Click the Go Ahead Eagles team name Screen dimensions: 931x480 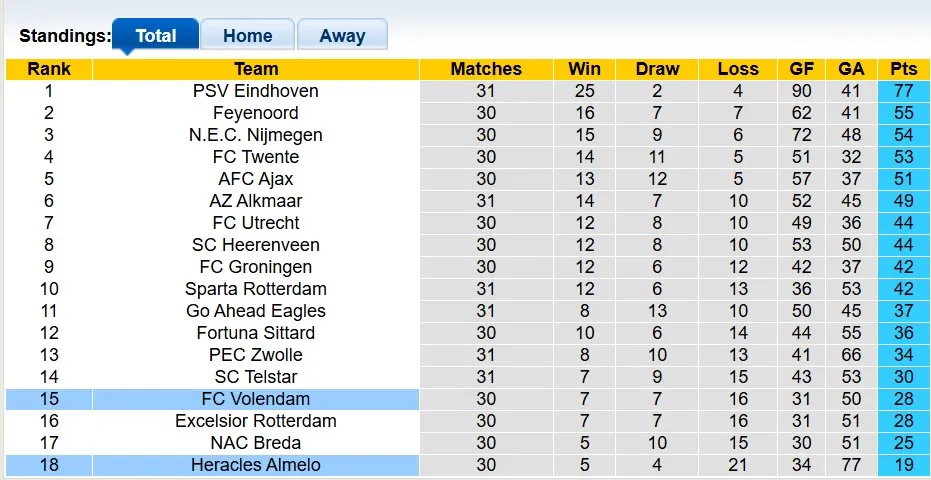pos(256,311)
